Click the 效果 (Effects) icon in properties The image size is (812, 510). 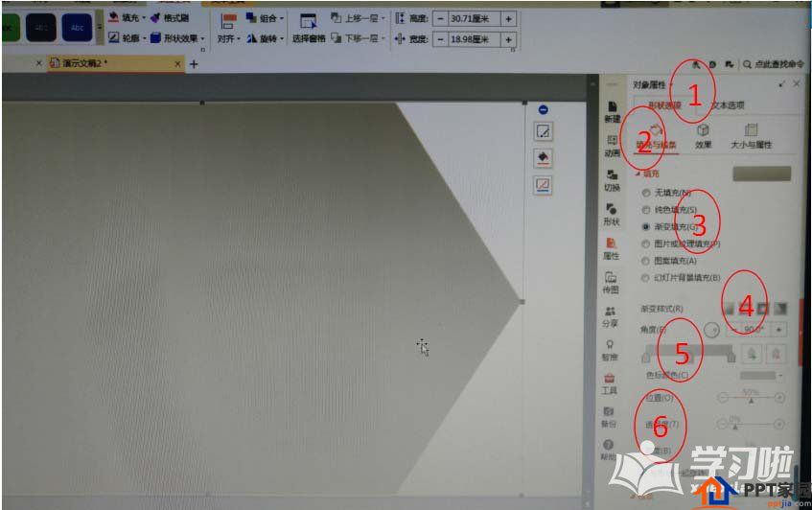[x=703, y=134]
